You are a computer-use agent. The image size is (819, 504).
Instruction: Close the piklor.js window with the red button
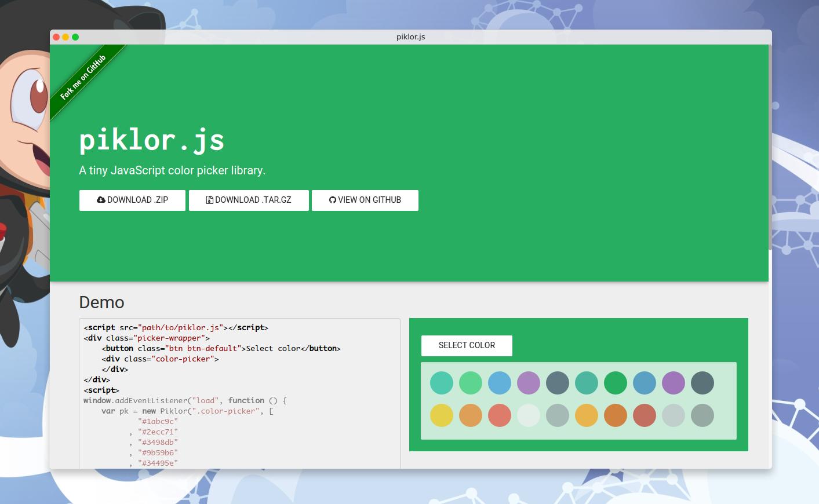(x=56, y=37)
